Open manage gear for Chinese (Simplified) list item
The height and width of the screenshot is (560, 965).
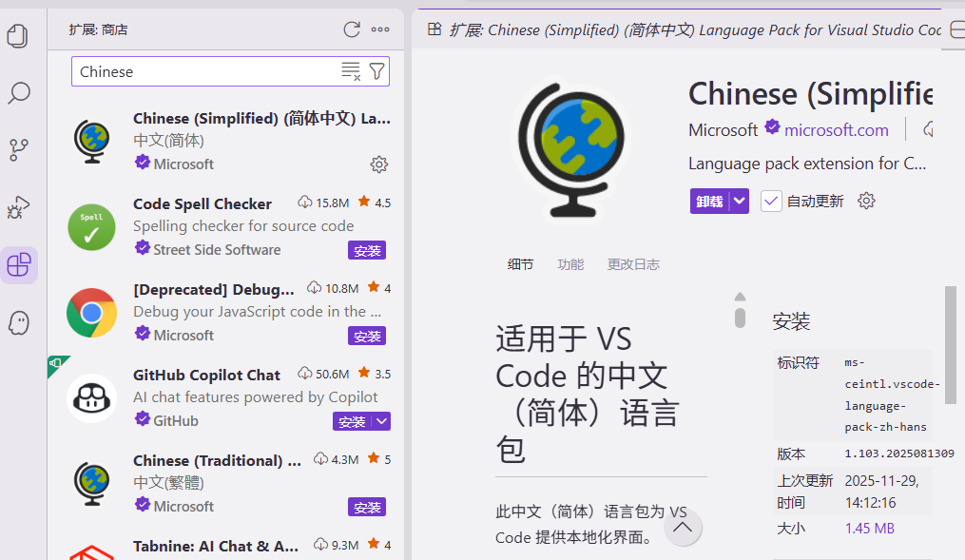click(x=379, y=164)
